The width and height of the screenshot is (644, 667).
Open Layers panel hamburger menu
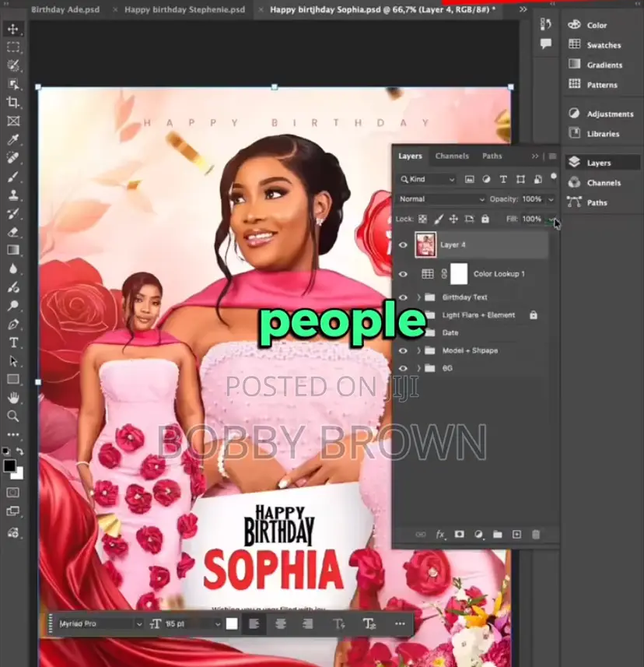coord(552,156)
